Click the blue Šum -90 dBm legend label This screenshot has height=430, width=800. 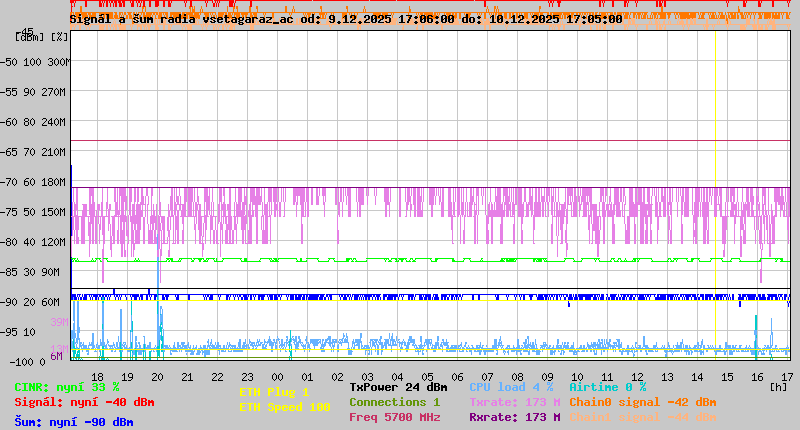click(74, 421)
